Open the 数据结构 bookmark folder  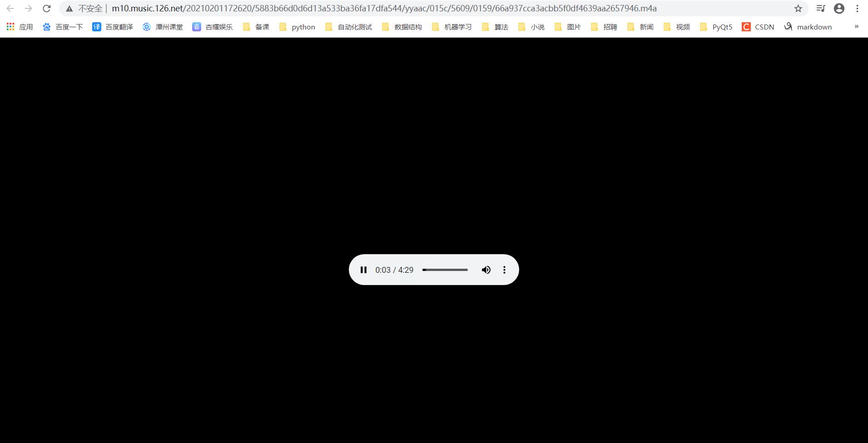[x=402, y=27]
